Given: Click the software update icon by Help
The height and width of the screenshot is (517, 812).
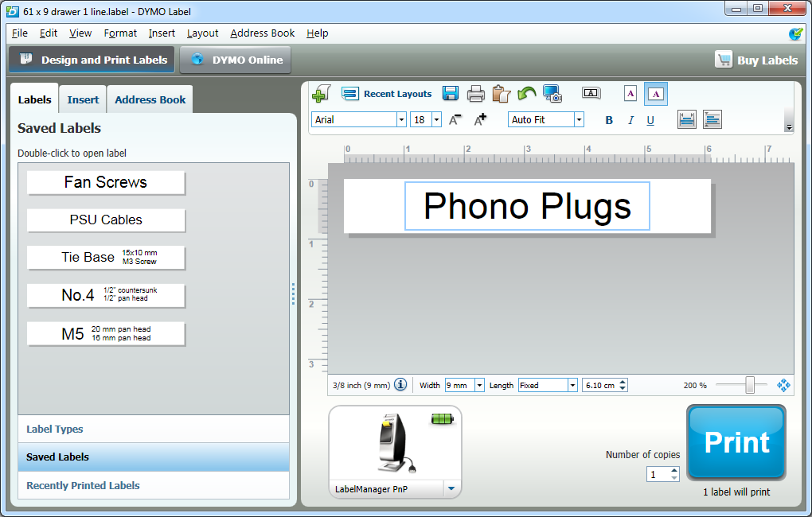Looking at the screenshot, I should click(x=795, y=33).
